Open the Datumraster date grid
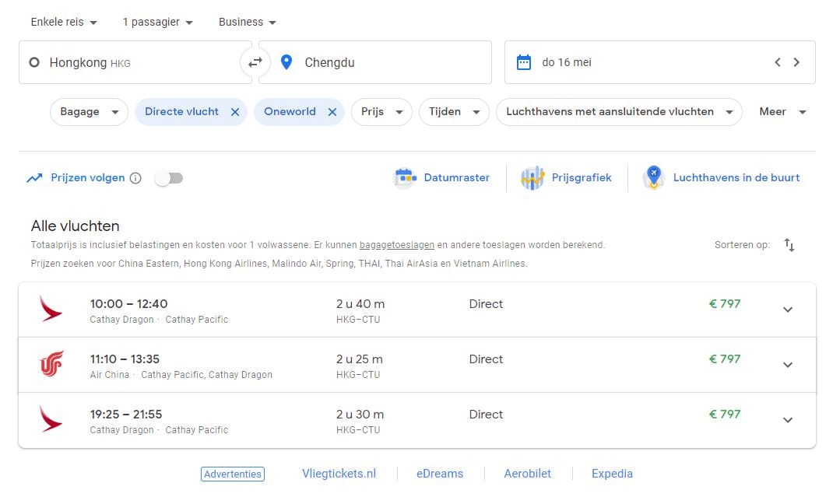Viewport: 840px width, 504px height. pos(442,178)
